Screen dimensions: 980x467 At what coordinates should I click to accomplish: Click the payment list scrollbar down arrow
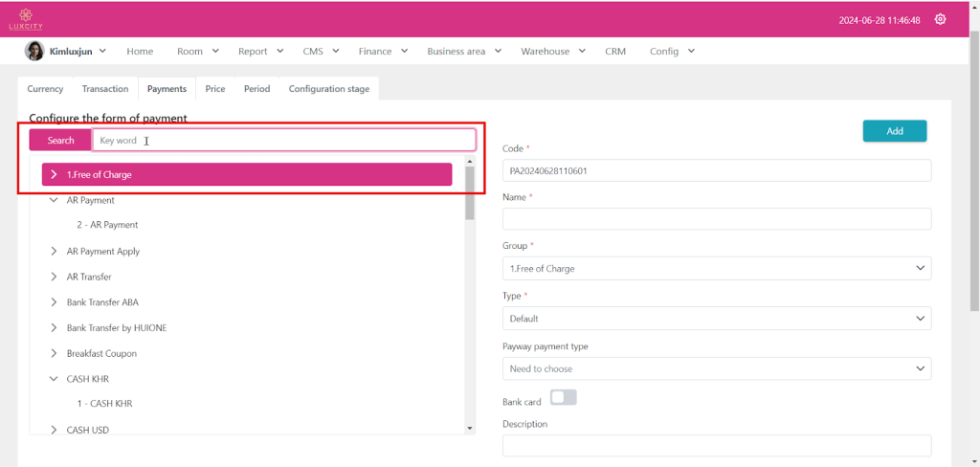(x=470, y=428)
